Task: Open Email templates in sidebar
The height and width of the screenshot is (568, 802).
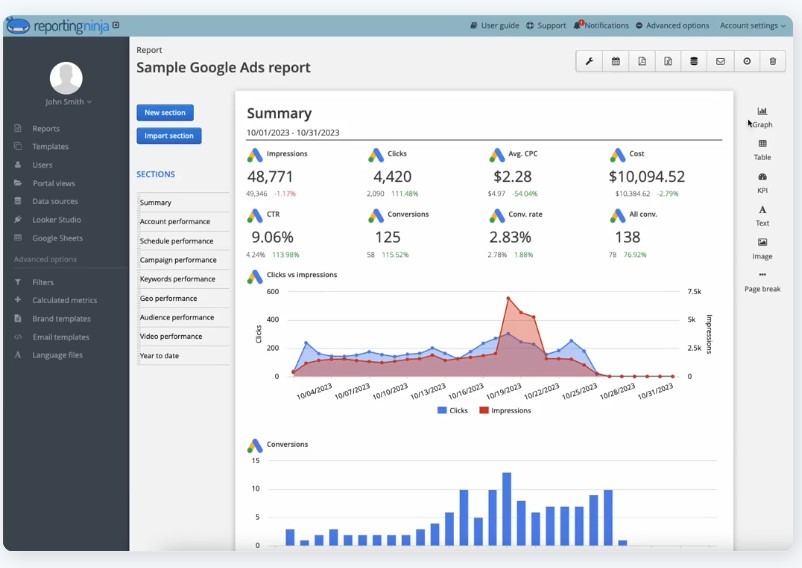Action: point(60,337)
